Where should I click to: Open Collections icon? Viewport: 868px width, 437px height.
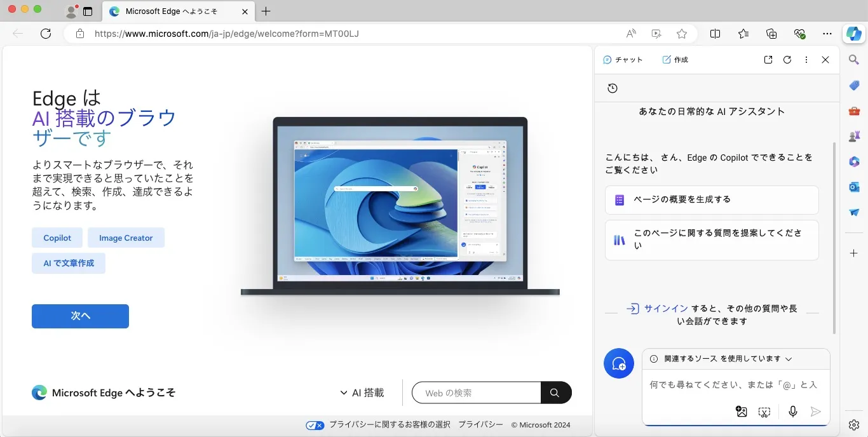[x=771, y=34]
